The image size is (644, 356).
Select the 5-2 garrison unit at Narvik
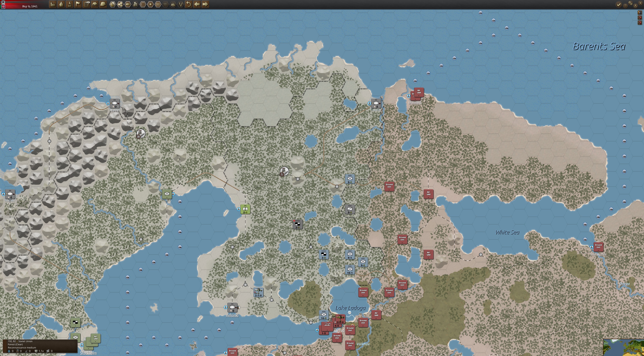click(x=115, y=103)
